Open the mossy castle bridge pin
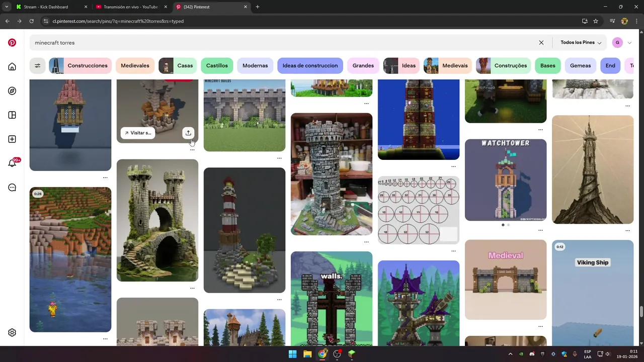The width and height of the screenshot is (644, 362). (x=157, y=220)
